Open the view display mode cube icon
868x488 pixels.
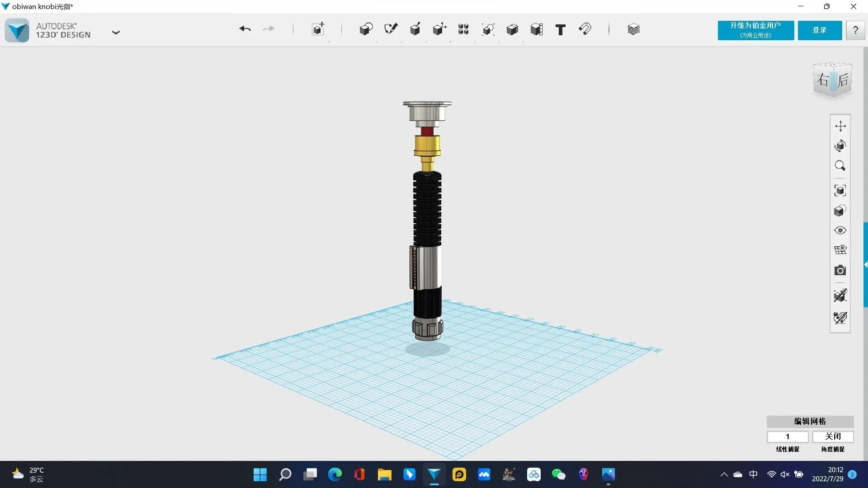[840, 211]
